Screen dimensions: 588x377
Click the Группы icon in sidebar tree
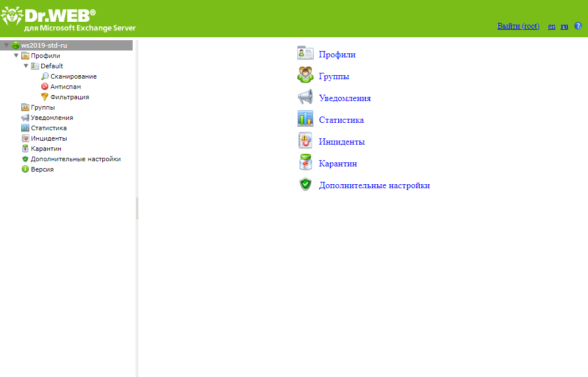click(x=25, y=107)
